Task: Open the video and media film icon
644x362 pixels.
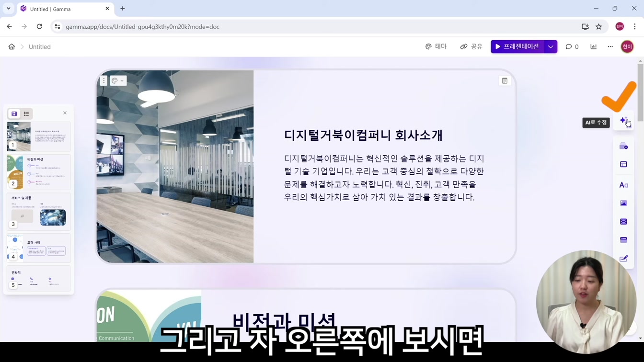Action: 623,222
